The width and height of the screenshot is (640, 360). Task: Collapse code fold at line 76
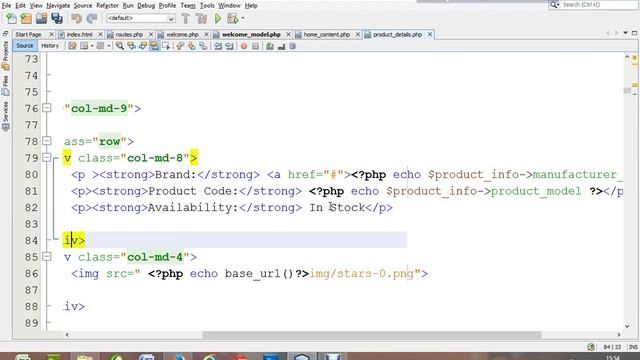pos(47,108)
